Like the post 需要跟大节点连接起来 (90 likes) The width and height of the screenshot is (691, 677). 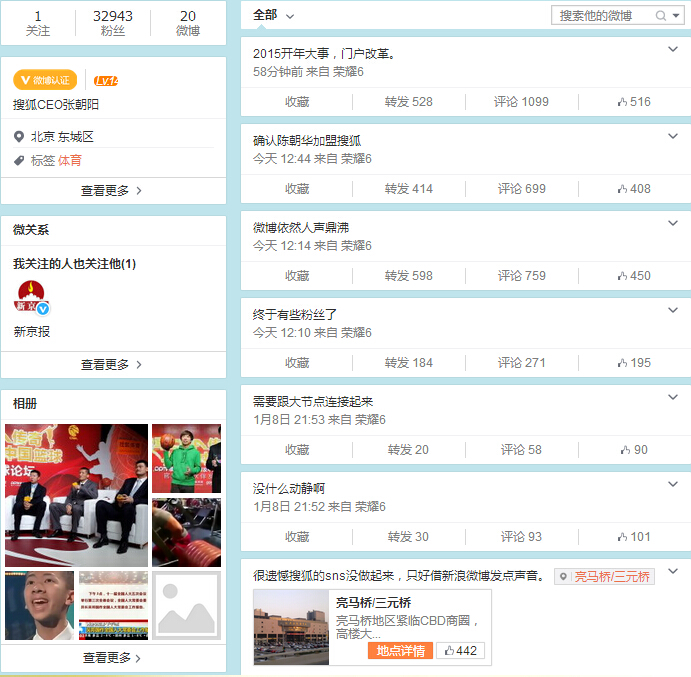pos(634,450)
